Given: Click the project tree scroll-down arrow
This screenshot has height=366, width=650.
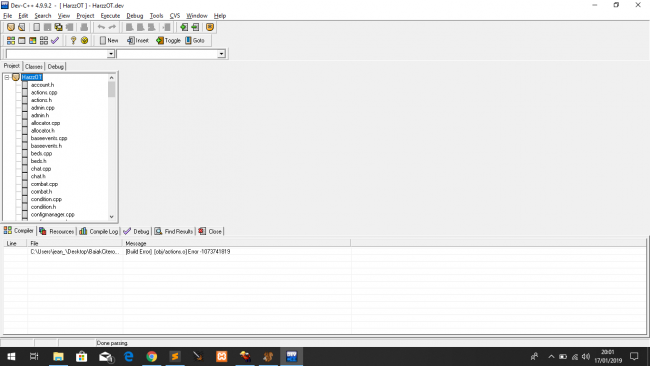Looking at the screenshot, I should pos(112,216).
